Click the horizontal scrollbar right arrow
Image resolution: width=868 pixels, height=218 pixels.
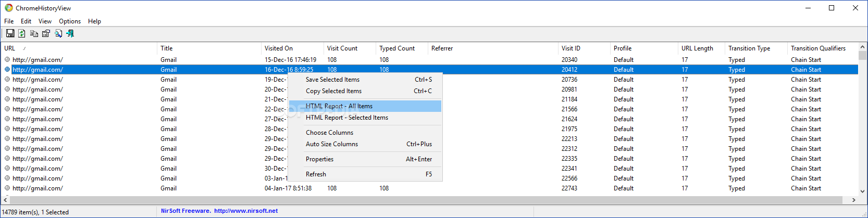click(853, 200)
